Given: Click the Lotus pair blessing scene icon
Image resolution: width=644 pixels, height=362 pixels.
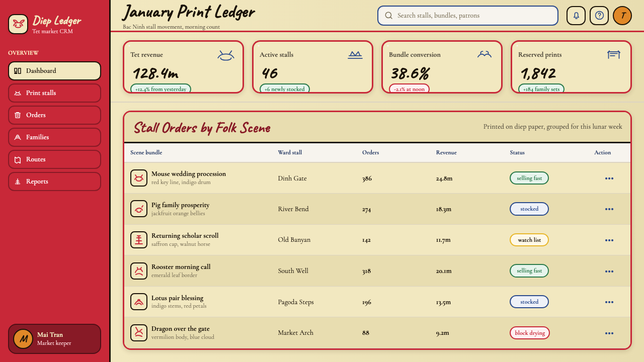Looking at the screenshot, I should tap(139, 302).
